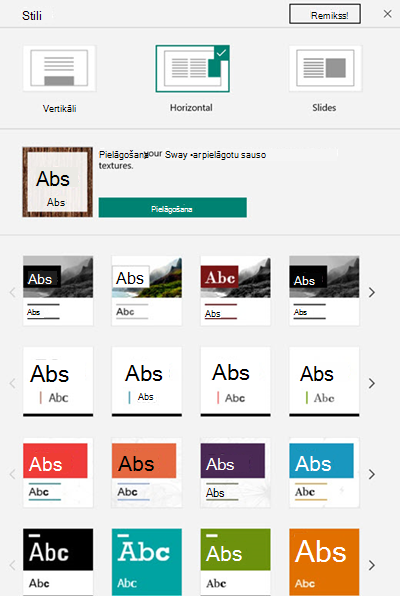Choose the Horizontal layout icon
Viewport: 400px width, 596px height.
click(x=192, y=68)
